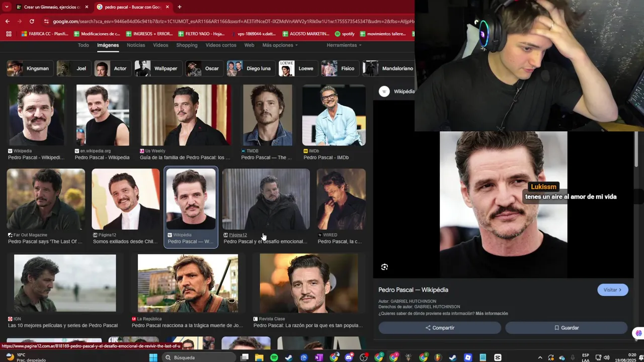Reload the page with refresh icon

pos(32,21)
